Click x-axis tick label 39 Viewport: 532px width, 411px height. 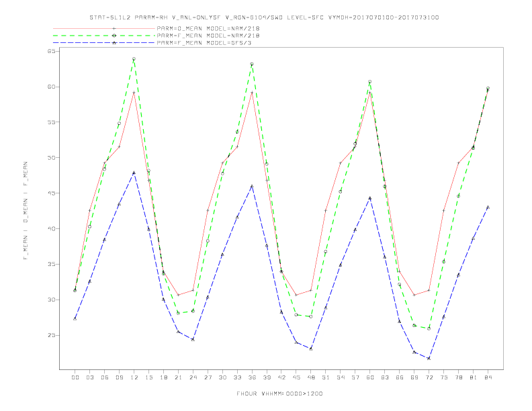[267, 377]
